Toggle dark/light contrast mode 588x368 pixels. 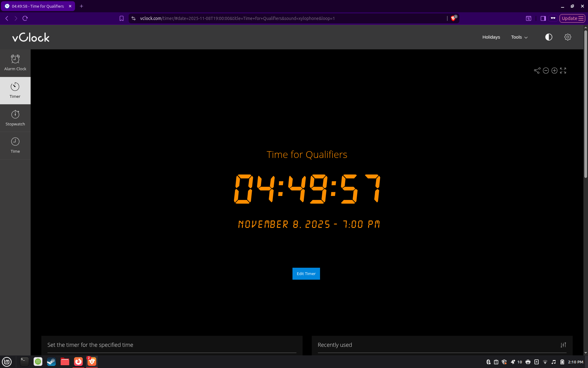[548, 37]
